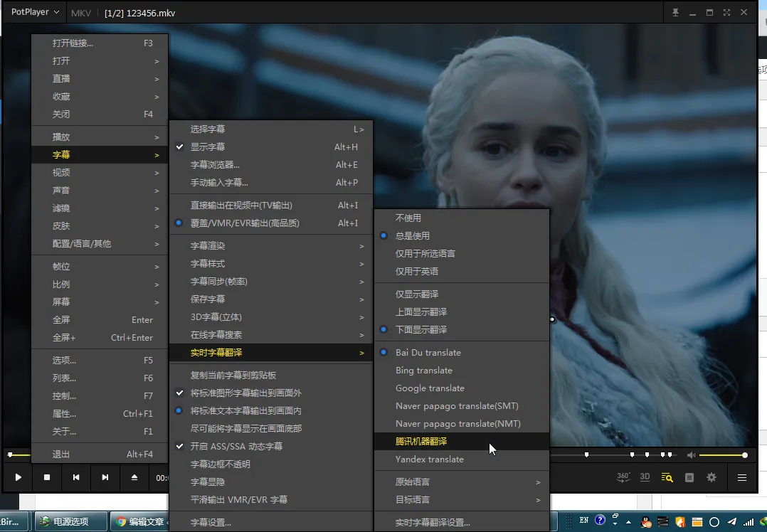Toggle playlist with the hamburger icon
Screen dimensions: 767x532
742,477
